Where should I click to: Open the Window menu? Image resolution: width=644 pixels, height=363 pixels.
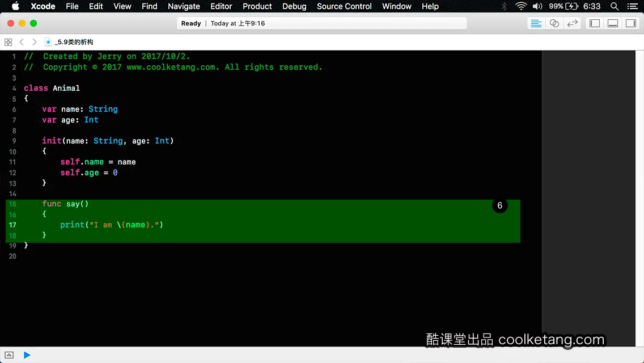pyautogui.click(x=397, y=6)
